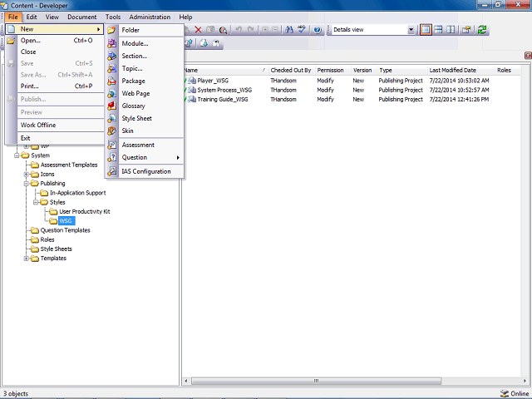
Task: Click Exit in the File menu
Action: (55, 138)
